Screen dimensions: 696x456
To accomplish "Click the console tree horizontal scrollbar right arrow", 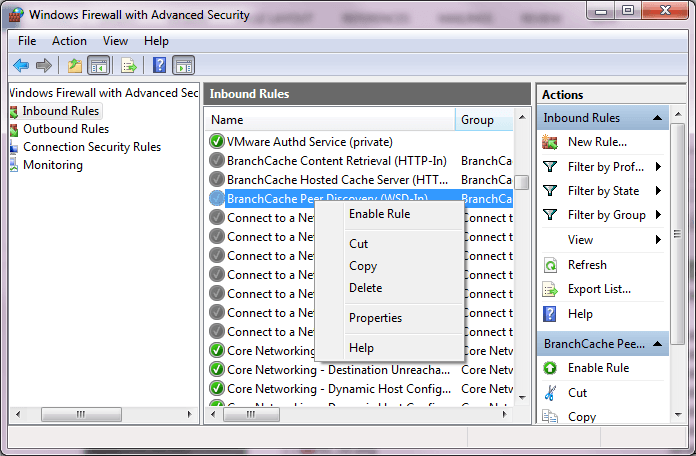I will 190,414.
